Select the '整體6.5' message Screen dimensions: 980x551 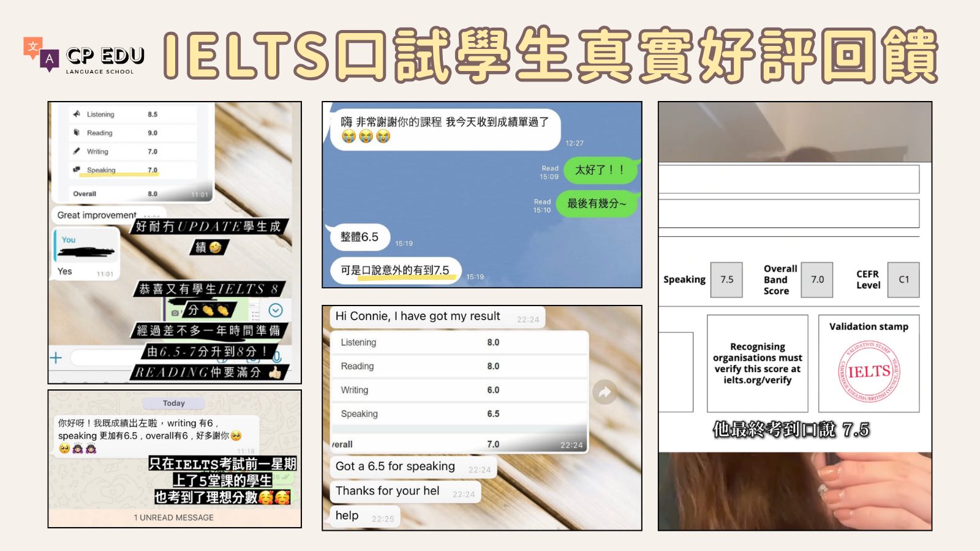pos(360,238)
